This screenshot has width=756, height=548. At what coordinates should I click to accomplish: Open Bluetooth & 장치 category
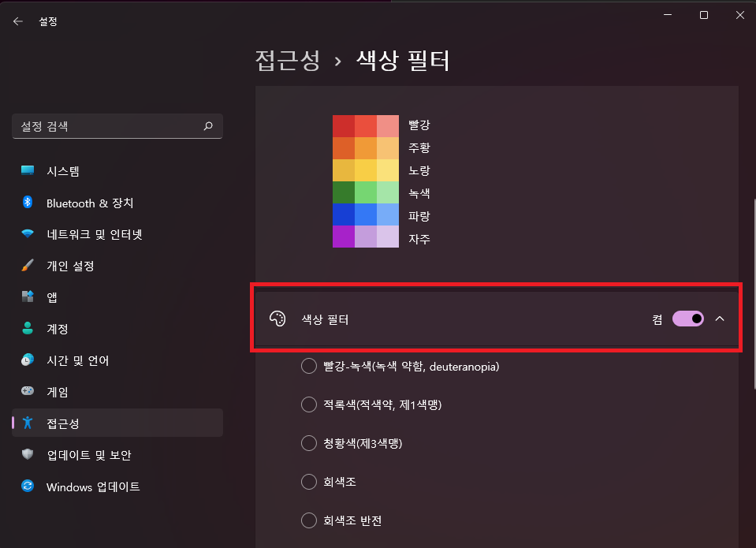(x=117, y=203)
